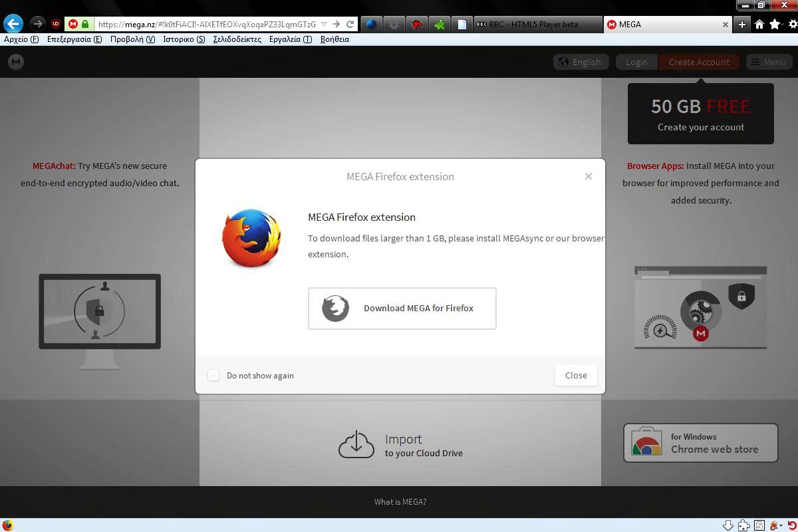The height and width of the screenshot is (532, 798).
Task: Open the Ιστορικό (History) menu
Action: pos(184,39)
